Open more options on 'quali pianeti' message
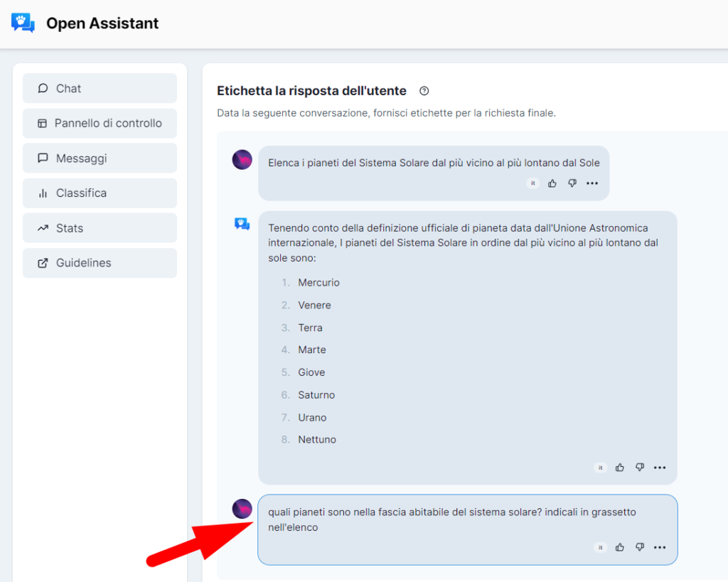The width and height of the screenshot is (728, 582). coord(660,547)
